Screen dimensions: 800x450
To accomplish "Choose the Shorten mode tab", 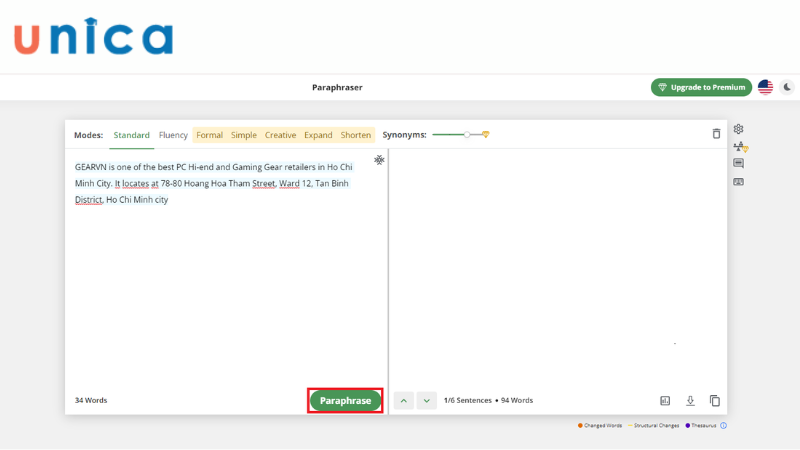I will pyautogui.click(x=356, y=135).
